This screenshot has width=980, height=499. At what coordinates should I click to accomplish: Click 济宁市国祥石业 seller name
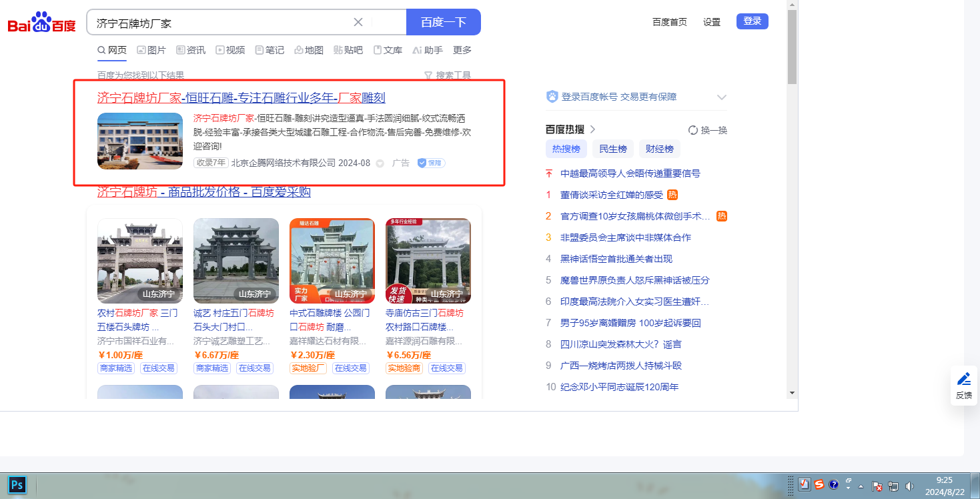pyautogui.click(x=136, y=341)
